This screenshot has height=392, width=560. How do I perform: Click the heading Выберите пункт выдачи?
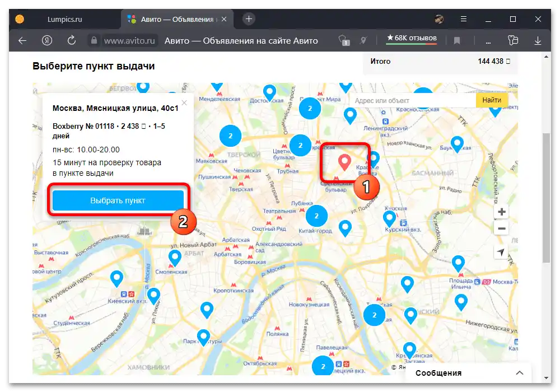pyautogui.click(x=94, y=66)
